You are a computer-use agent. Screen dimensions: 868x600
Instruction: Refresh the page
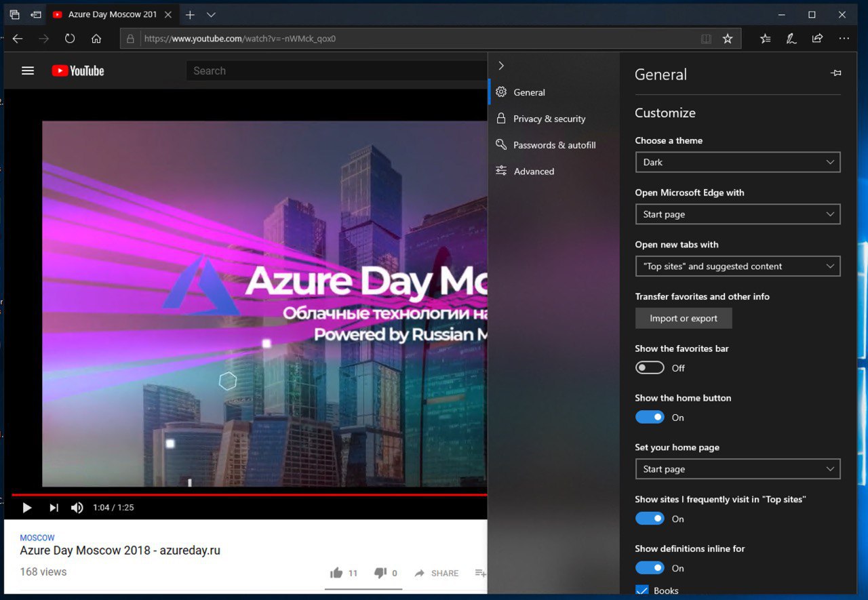tap(70, 39)
